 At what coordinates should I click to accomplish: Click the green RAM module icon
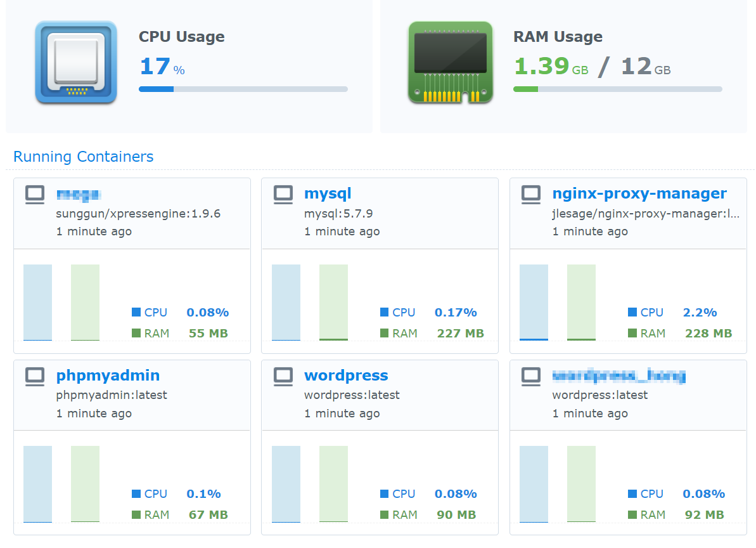point(451,62)
